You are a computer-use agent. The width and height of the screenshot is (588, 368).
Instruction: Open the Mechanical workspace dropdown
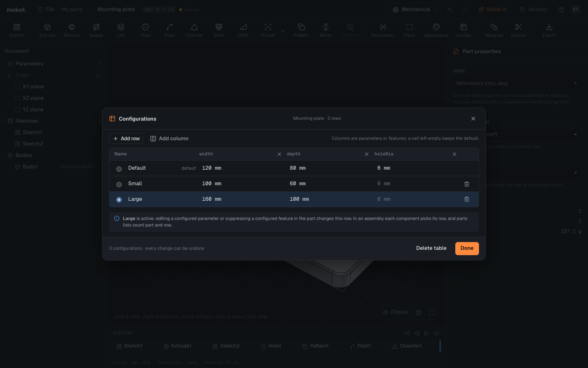coord(415,9)
